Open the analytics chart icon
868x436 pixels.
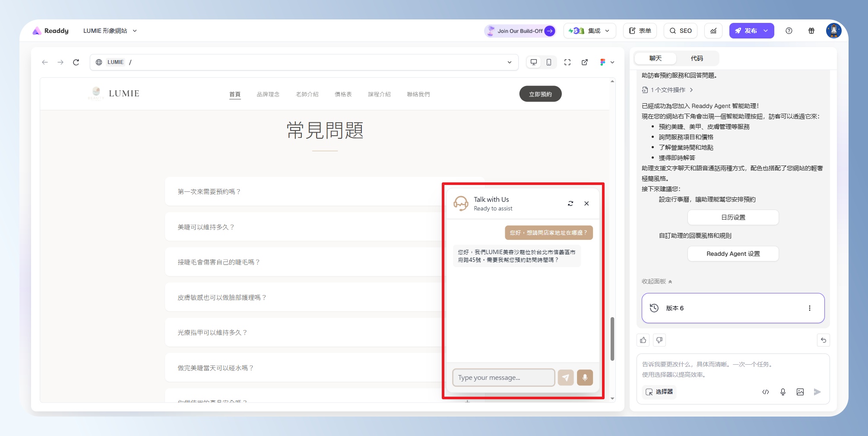(713, 31)
